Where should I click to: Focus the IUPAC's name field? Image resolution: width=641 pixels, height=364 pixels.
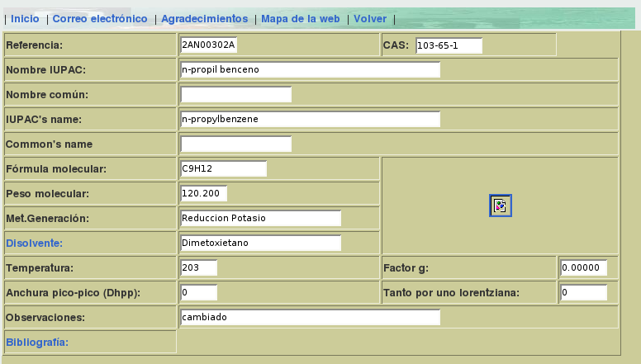(310, 119)
